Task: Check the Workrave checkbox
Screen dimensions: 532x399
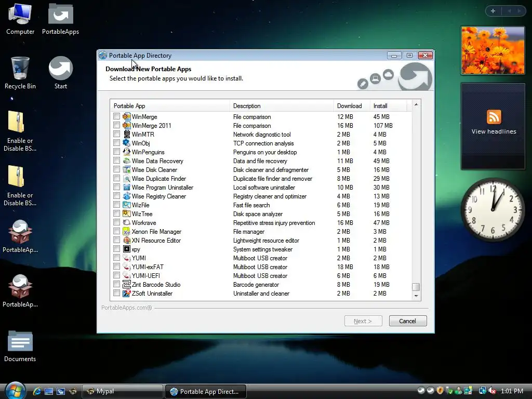Action: [x=117, y=222]
